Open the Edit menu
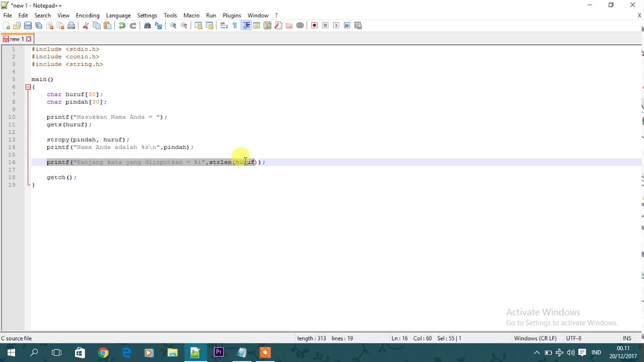Viewport: 644px width, 362px height. [23, 16]
